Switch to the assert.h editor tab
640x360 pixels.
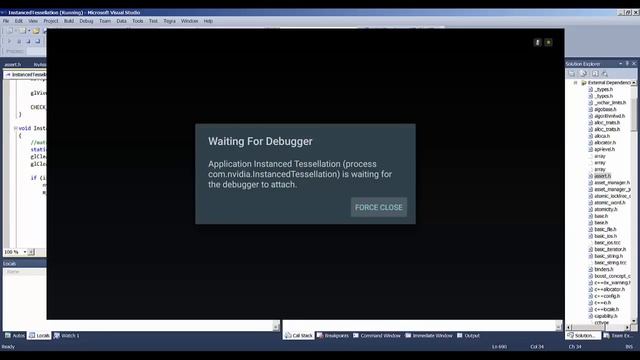tap(13, 64)
